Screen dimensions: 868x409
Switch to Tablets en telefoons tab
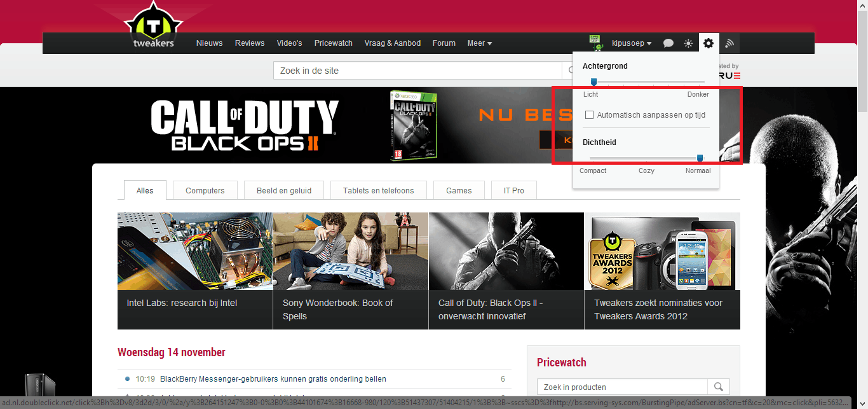pos(378,190)
